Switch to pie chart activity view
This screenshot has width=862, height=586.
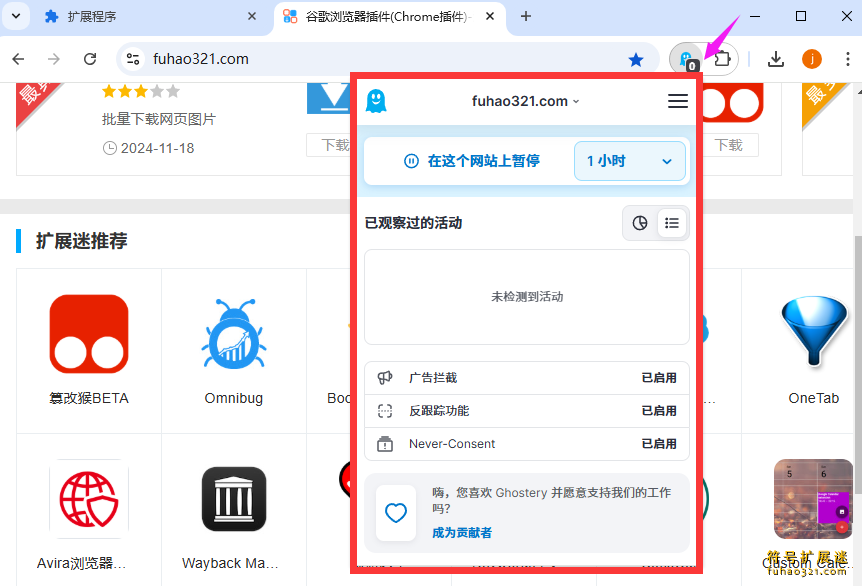pos(640,223)
